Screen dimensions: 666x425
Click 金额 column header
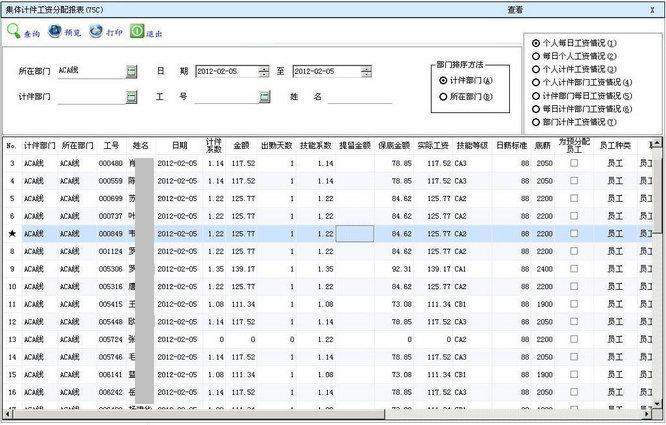[x=241, y=146]
